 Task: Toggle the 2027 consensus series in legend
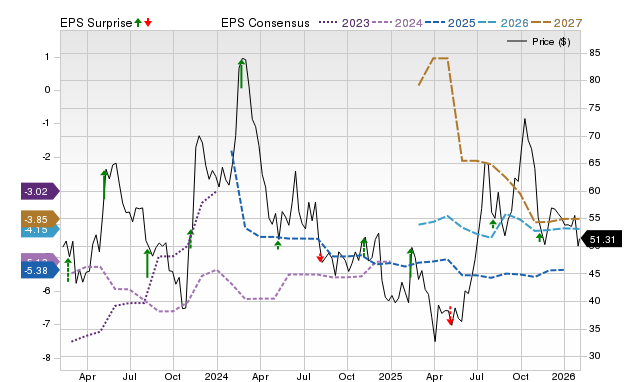556,23
